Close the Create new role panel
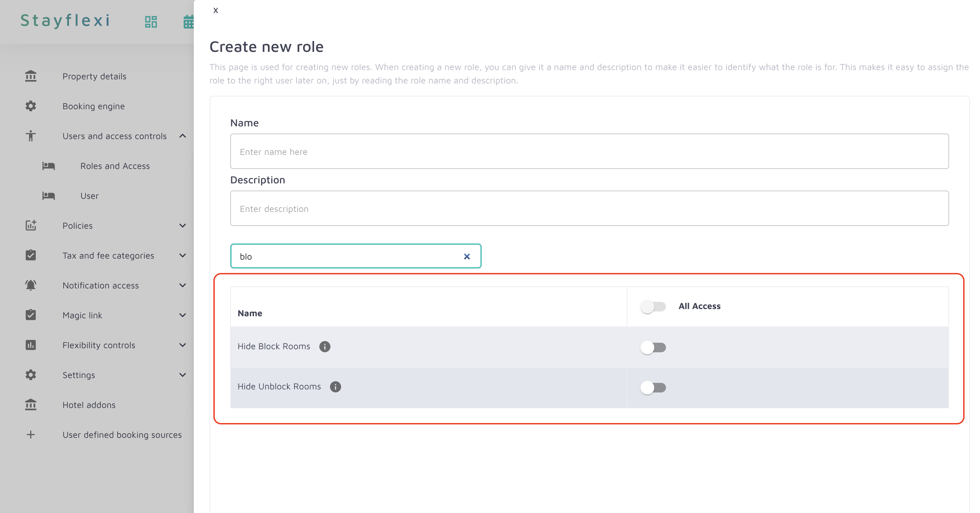 click(216, 10)
